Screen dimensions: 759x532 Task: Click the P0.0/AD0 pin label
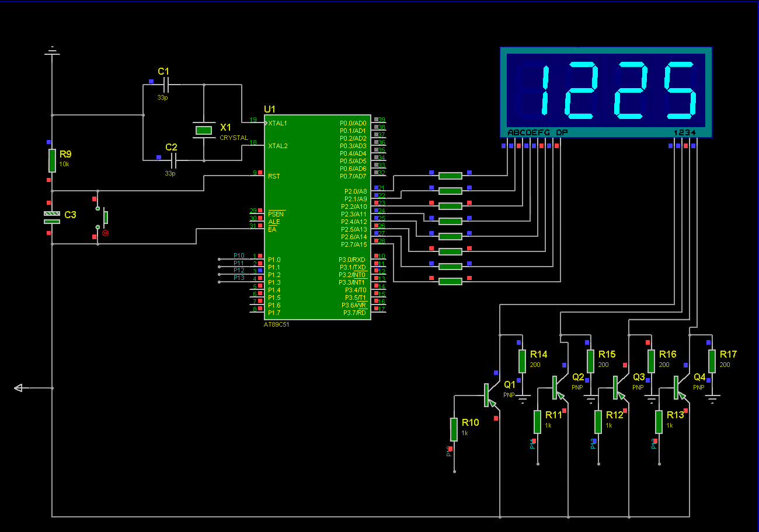(x=353, y=123)
